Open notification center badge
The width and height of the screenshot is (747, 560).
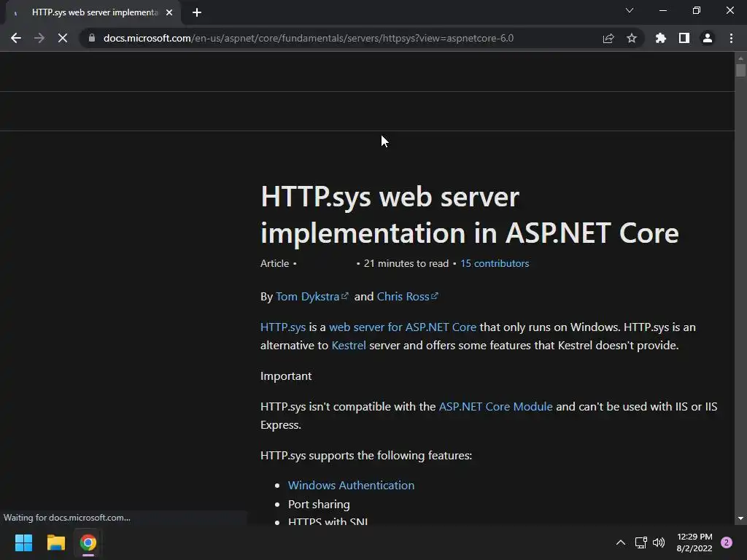tap(727, 542)
